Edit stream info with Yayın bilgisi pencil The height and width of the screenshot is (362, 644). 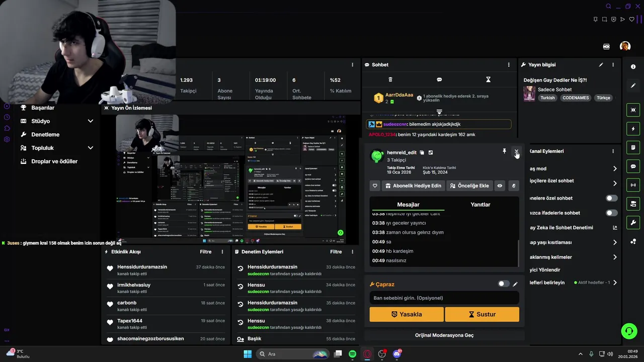click(601, 65)
